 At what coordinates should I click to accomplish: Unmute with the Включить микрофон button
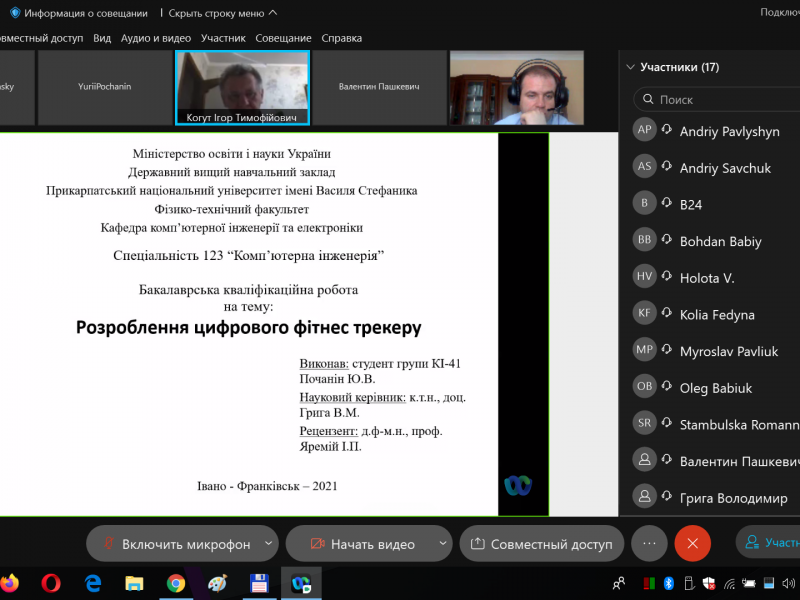pyautogui.click(x=175, y=544)
